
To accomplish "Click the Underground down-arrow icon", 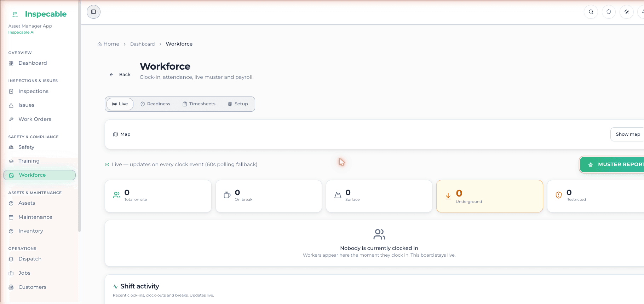I will click(x=448, y=196).
